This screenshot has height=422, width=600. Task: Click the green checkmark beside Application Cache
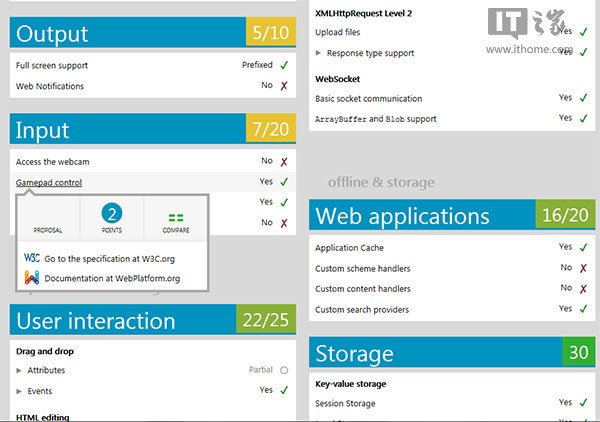click(584, 247)
